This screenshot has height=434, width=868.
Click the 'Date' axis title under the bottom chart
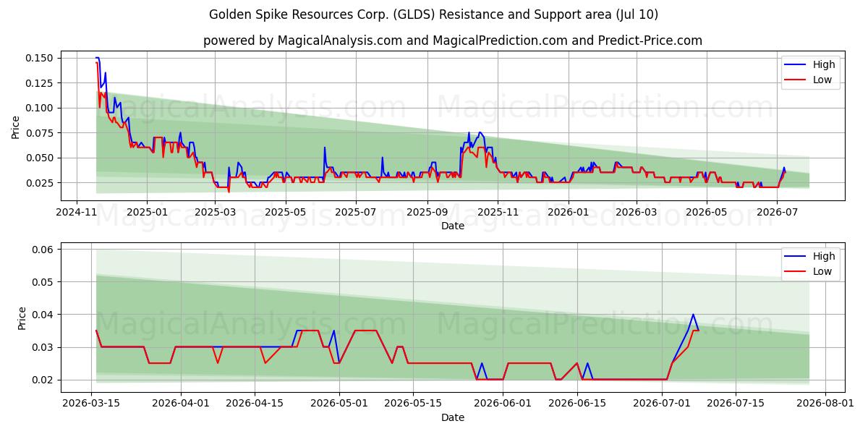[453, 417]
